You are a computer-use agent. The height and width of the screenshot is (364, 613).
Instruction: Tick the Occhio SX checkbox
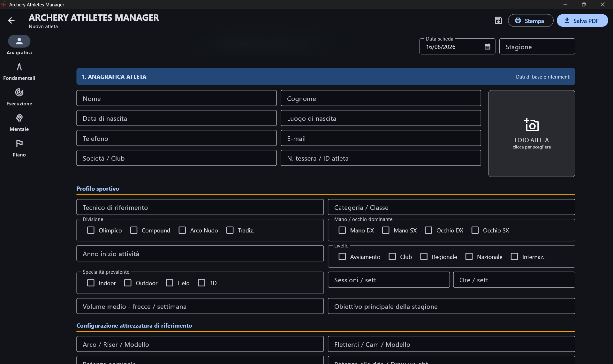pyautogui.click(x=475, y=230)
